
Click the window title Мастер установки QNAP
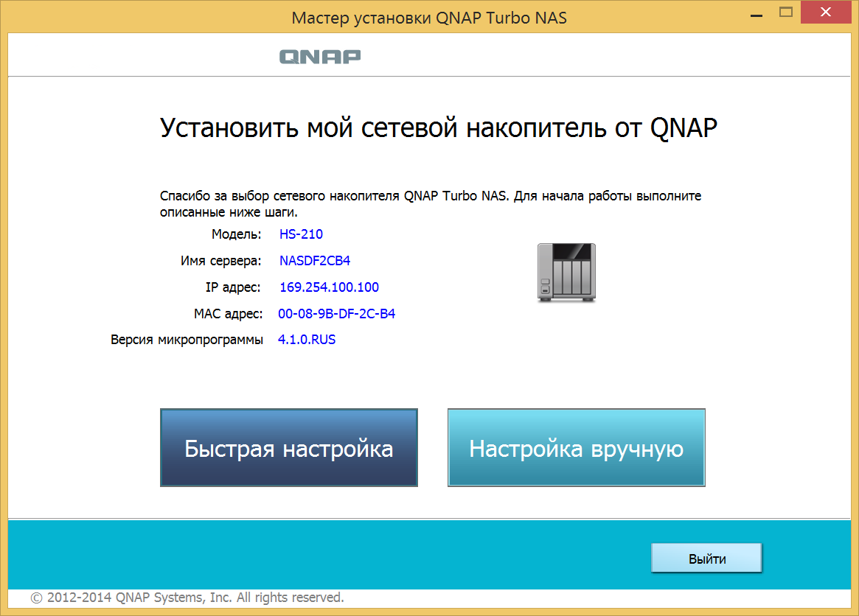point(429,18)
